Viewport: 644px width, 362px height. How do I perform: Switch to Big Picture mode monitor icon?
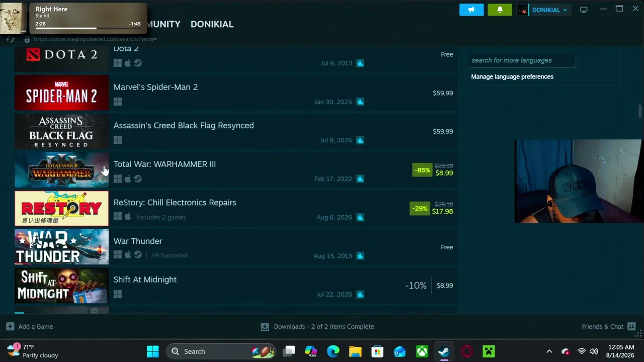point(584,10)
